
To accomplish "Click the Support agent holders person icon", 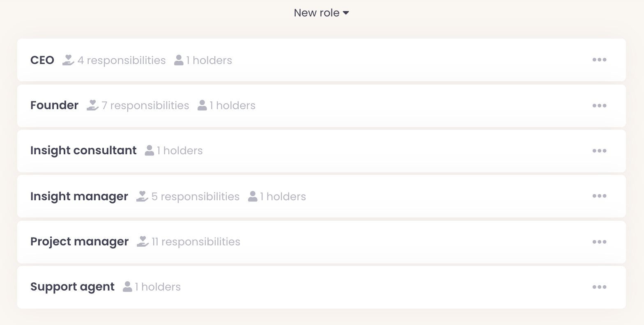I will tap(127, 287).
